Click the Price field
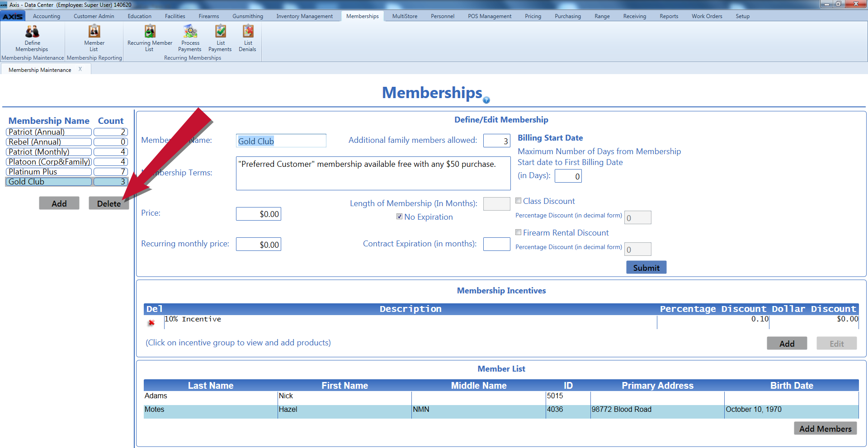 click(258, 214)
